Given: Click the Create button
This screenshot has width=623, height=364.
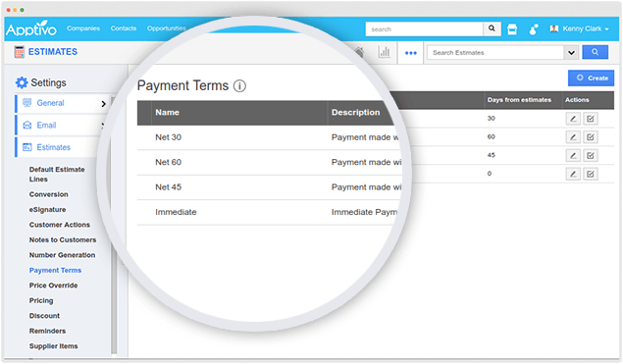Looking at the screenshot, I should [x=591, y=78].
